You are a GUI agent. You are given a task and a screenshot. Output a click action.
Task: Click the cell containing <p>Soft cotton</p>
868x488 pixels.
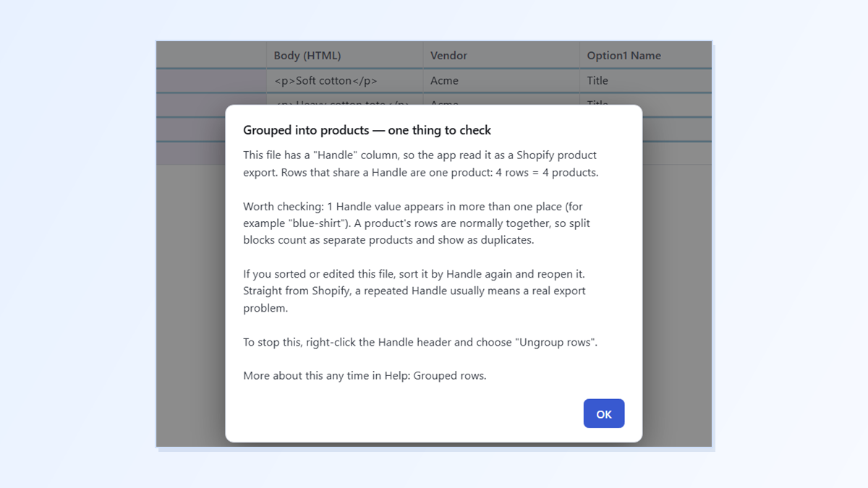tap(344, 80)
